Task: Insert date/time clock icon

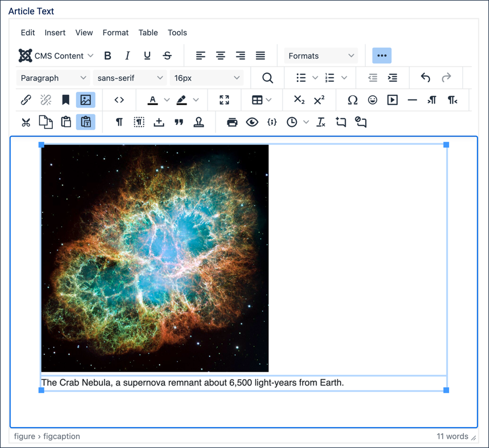Action: click(292, 122)
